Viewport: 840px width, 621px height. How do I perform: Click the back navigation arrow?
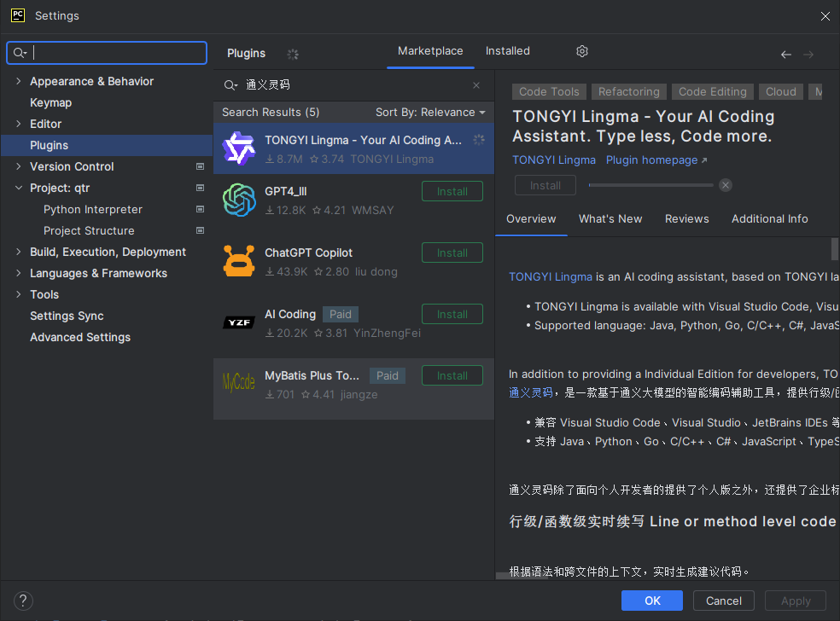[786, 55]
